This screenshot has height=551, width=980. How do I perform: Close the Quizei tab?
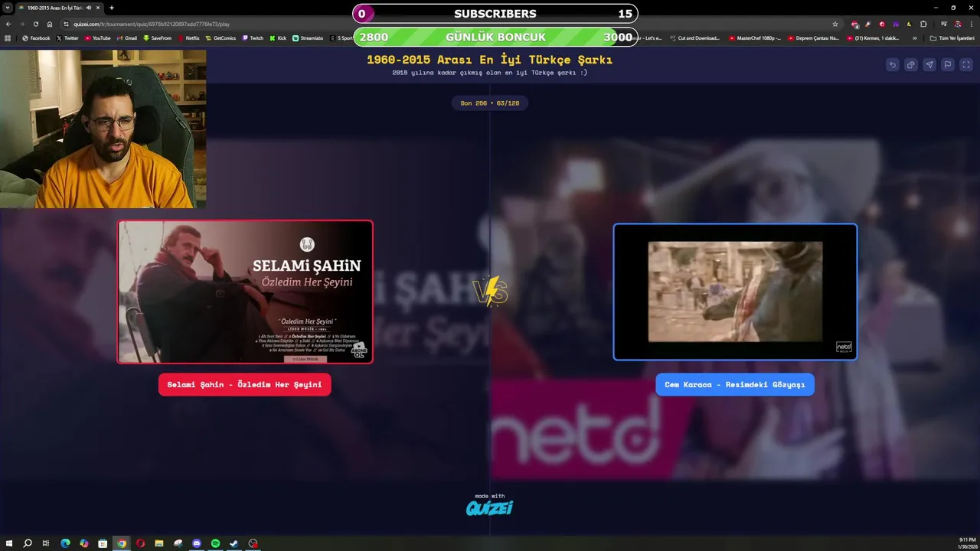click(98, 8)
